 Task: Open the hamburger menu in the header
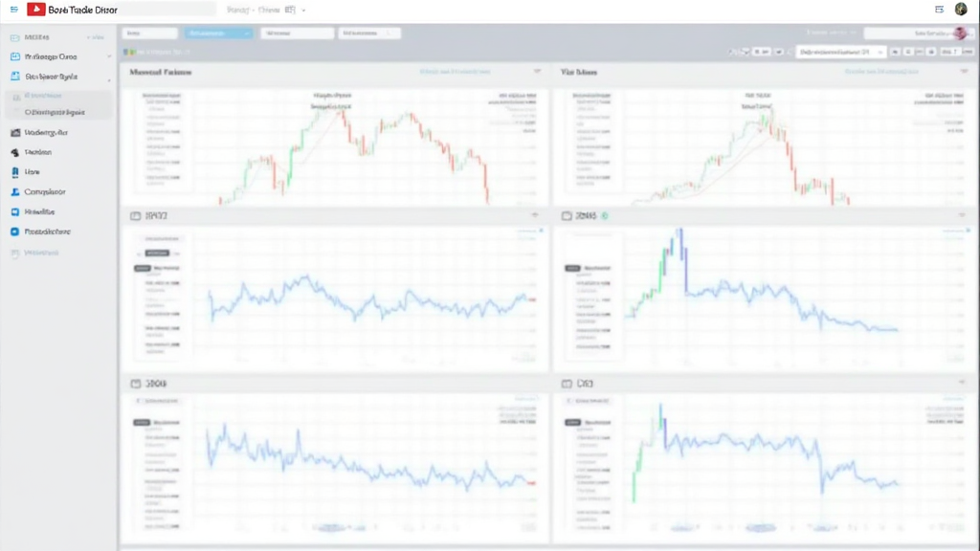point(13,9)
